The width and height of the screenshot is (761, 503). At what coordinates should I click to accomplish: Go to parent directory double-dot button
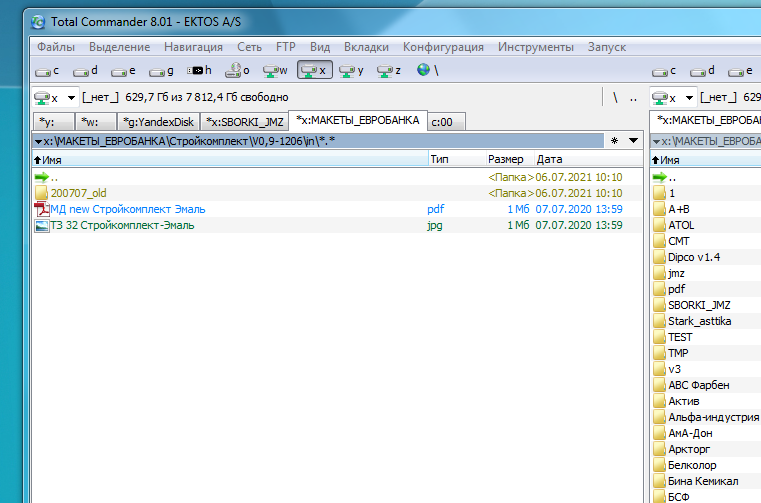coord(633,98)
